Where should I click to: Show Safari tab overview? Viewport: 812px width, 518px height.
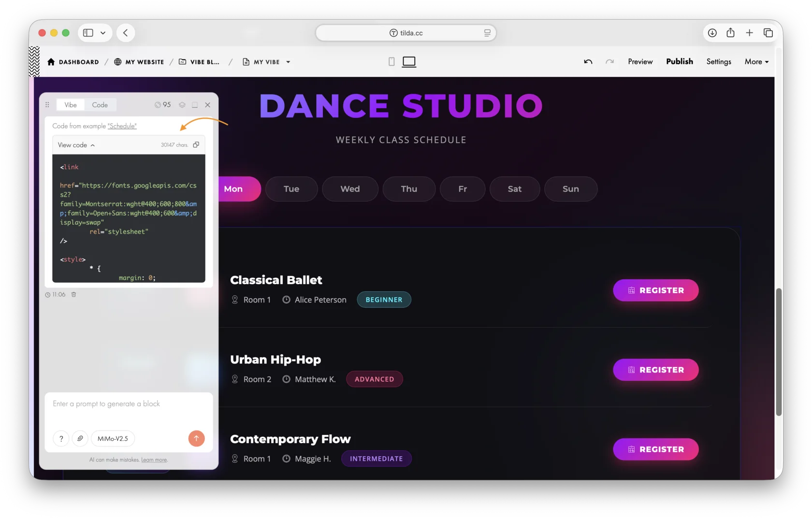(768, 33)
